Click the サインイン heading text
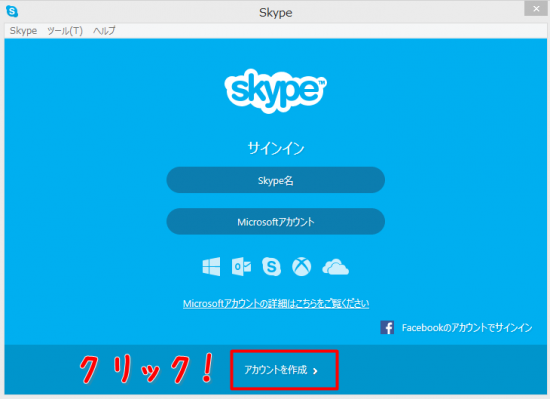Image resolution: width=550 pixels, height=399 pixels. 276,148
